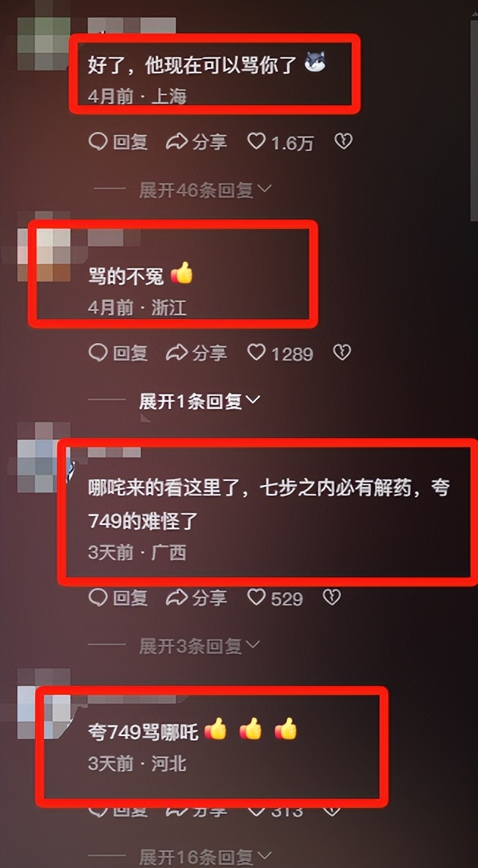Dislike the Shanghai comment with broken heart

pos(343,142)
